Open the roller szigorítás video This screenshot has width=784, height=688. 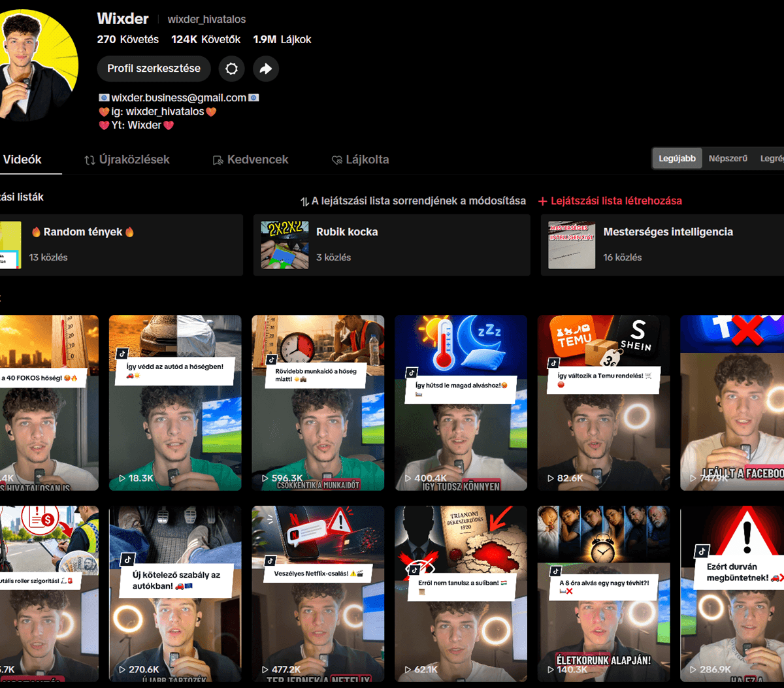(49, 593)
